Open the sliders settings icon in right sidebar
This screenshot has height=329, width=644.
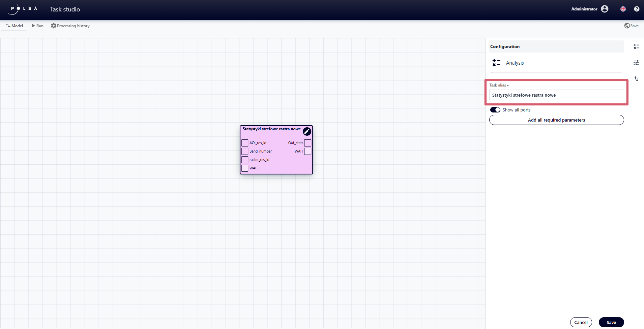[x=636, y=63]
